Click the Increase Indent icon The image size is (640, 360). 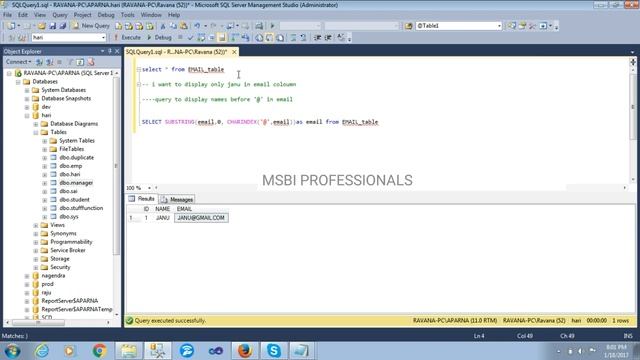click(x=328, y=38)
